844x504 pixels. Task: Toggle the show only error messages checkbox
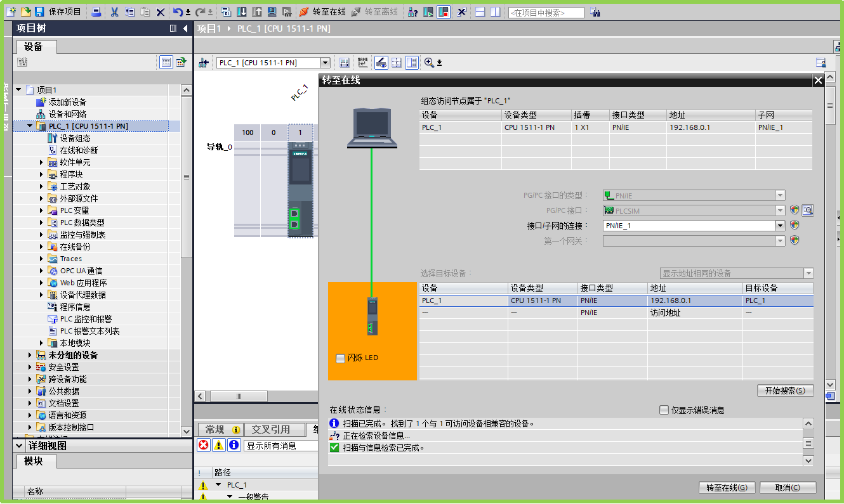click(x=664, y=410)
